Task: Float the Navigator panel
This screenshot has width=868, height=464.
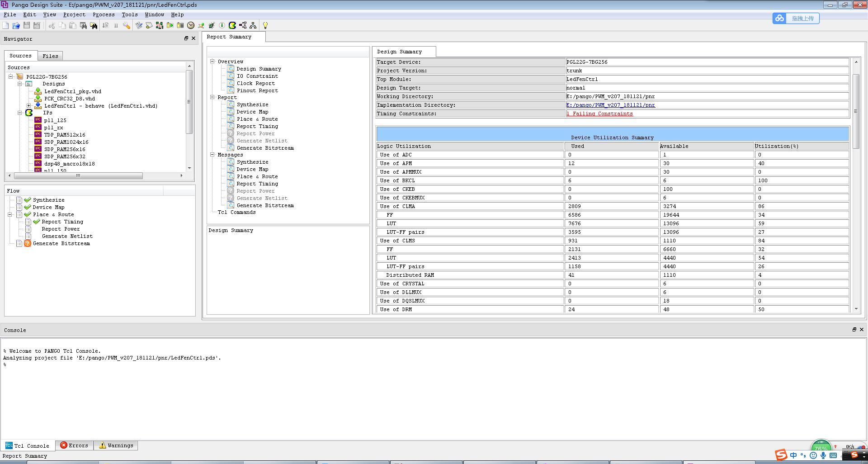Action: click(186, 38)
